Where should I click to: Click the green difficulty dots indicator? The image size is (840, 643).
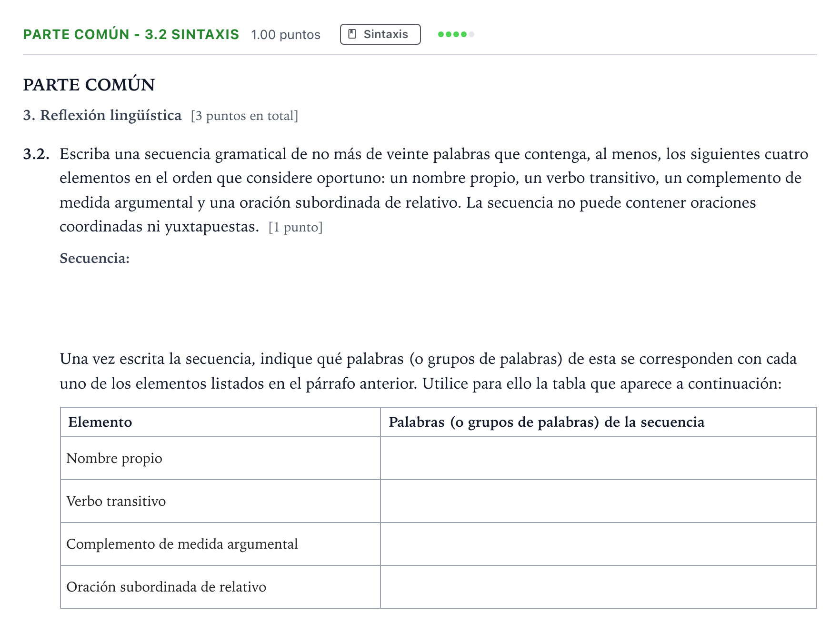tap(456, 34)
